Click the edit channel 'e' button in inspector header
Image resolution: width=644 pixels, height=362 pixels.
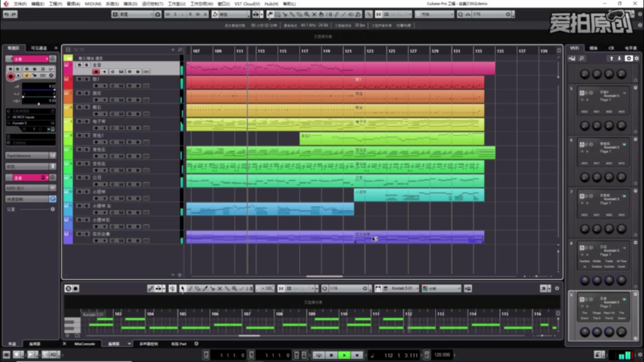click(52, 59)
